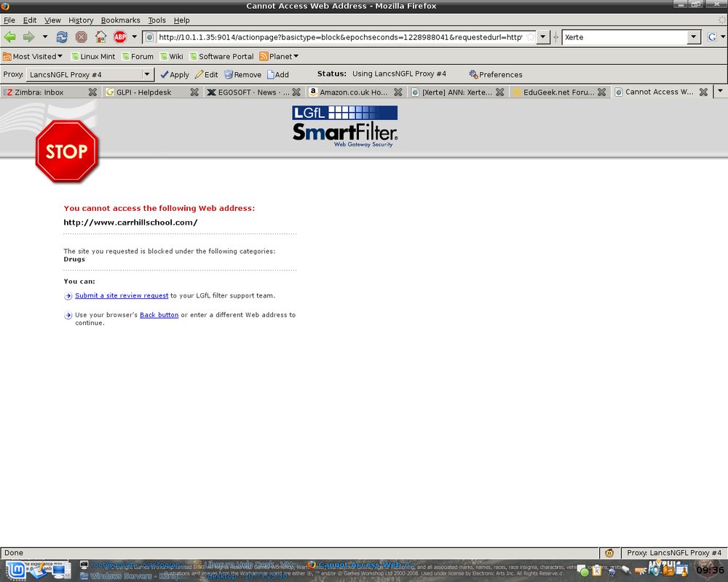Close the Zimbra: Inbox tab
Screen dimensions: 728x582
(x=92, y=92)
